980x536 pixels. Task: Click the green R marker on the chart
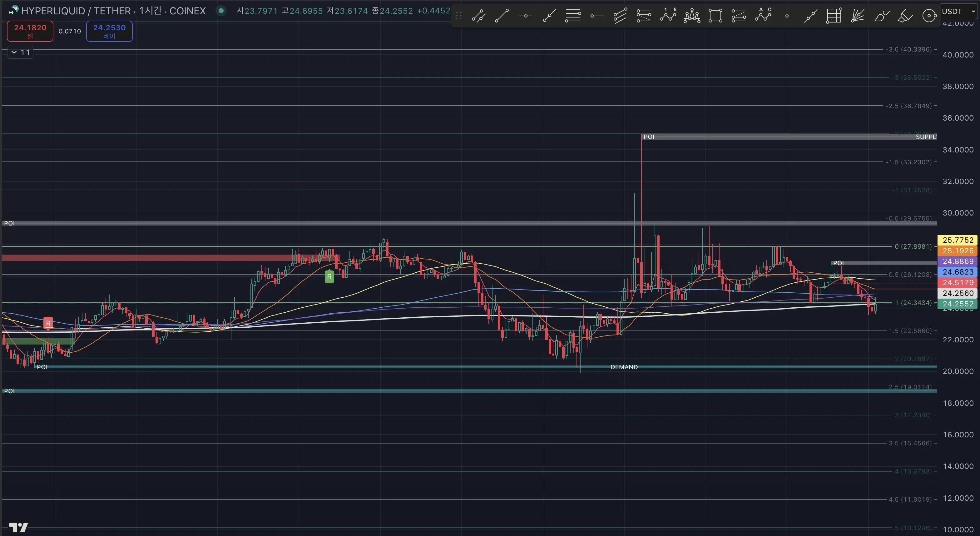coord(329,276)
